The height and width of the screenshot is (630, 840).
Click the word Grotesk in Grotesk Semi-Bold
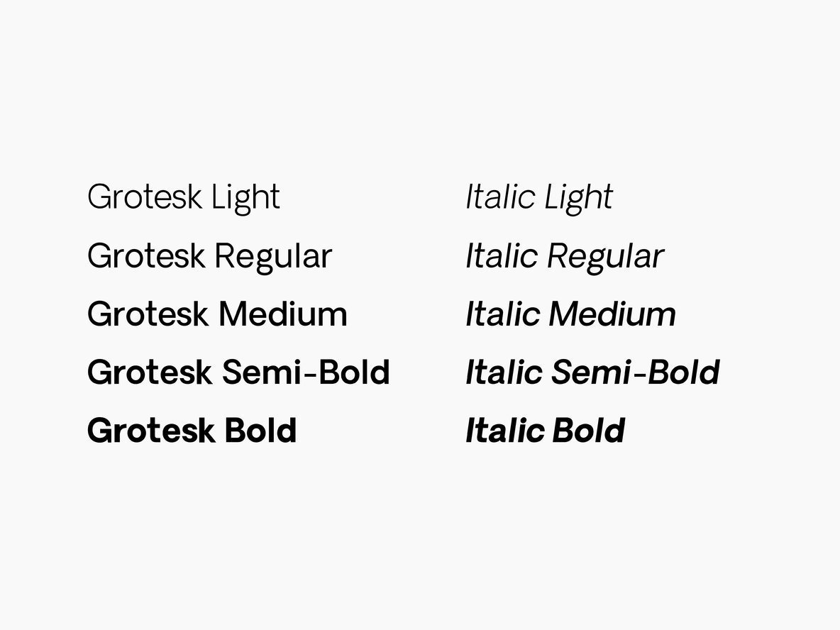149,372
